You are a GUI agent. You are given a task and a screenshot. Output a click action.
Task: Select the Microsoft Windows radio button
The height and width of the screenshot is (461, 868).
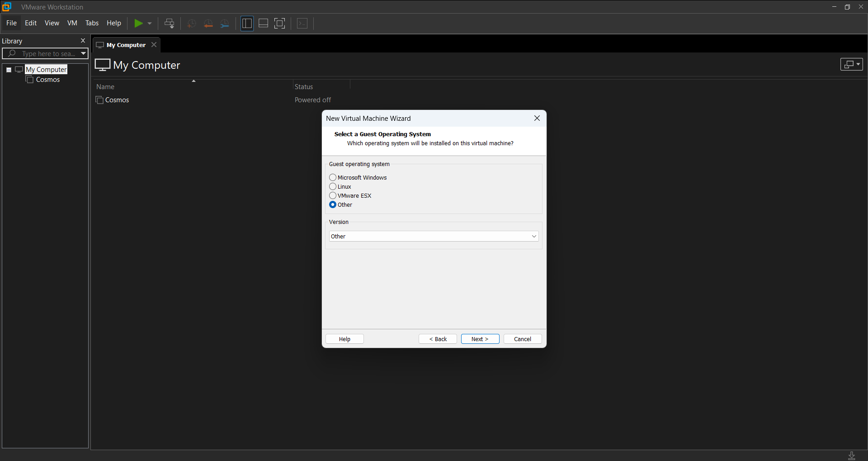[x=333, y=177]
